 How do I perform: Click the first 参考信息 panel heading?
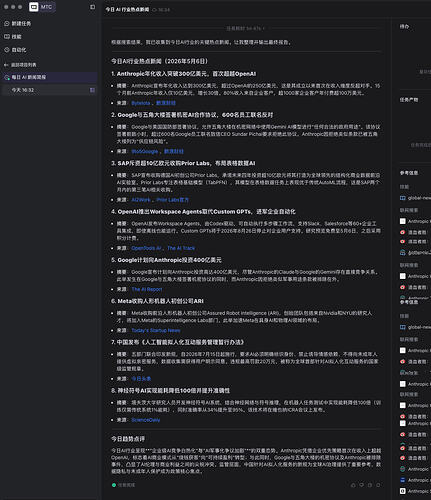[x=409, y=173]
